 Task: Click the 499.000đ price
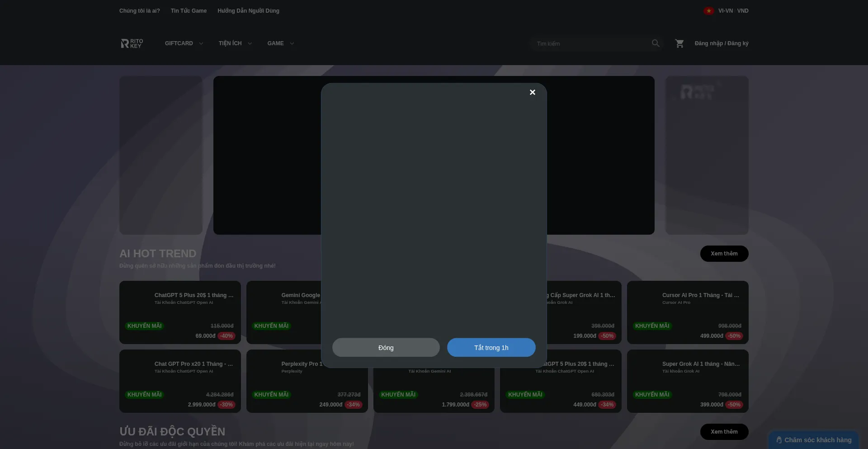click(x=712, y=336)
